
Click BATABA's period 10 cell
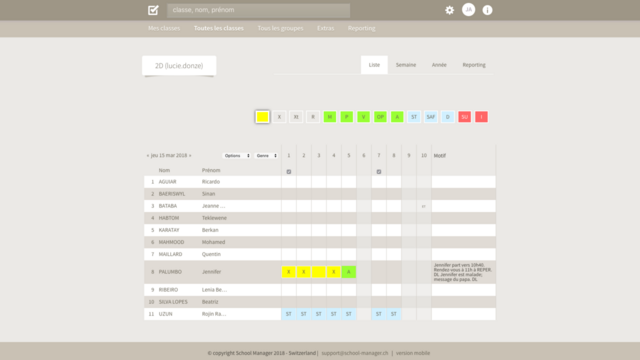(424, 206)
